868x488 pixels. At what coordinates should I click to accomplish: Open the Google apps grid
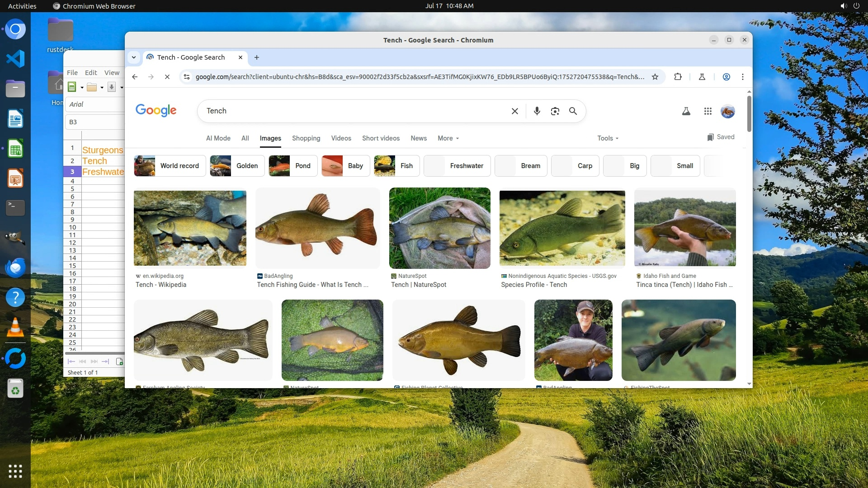pos(708,111)
